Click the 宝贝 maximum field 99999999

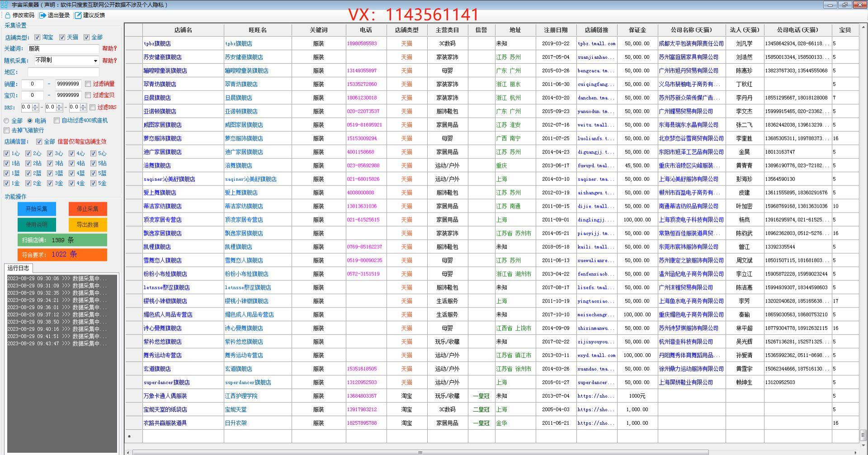[68, 95]
